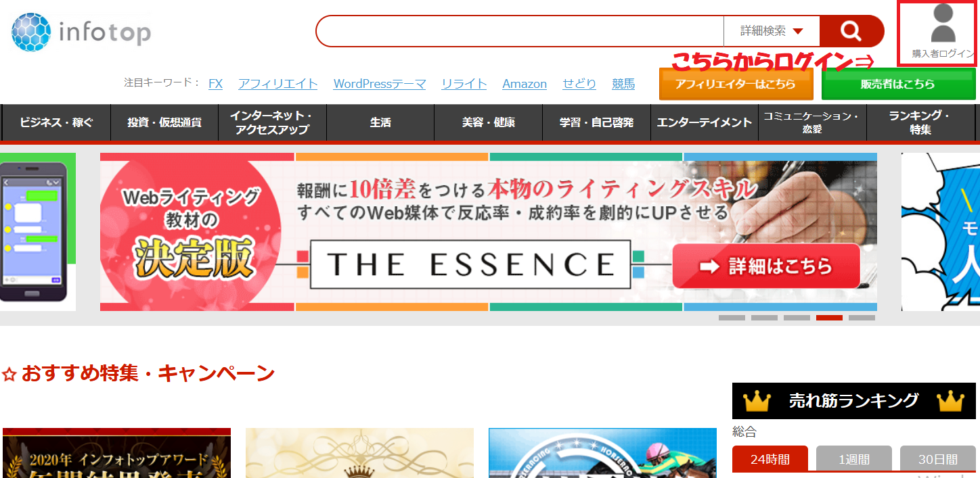This screenshot has height=478, width=980.
Task: Click the magnifying glass search button
Action: pos(851,31)
